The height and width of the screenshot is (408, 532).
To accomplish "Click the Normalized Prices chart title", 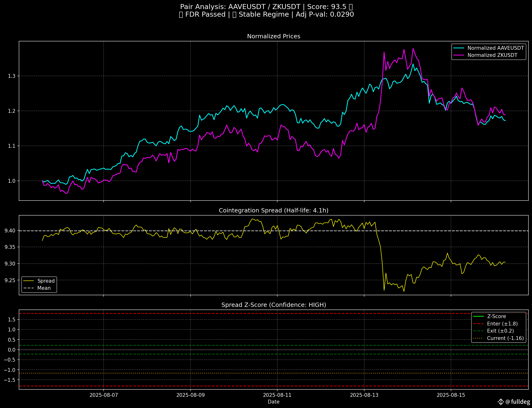I will point(273,36).
